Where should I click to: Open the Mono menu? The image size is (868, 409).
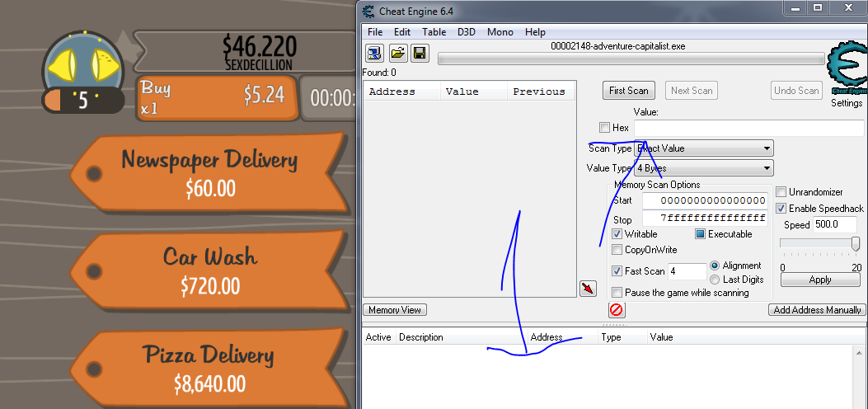[x=500, y=32]
